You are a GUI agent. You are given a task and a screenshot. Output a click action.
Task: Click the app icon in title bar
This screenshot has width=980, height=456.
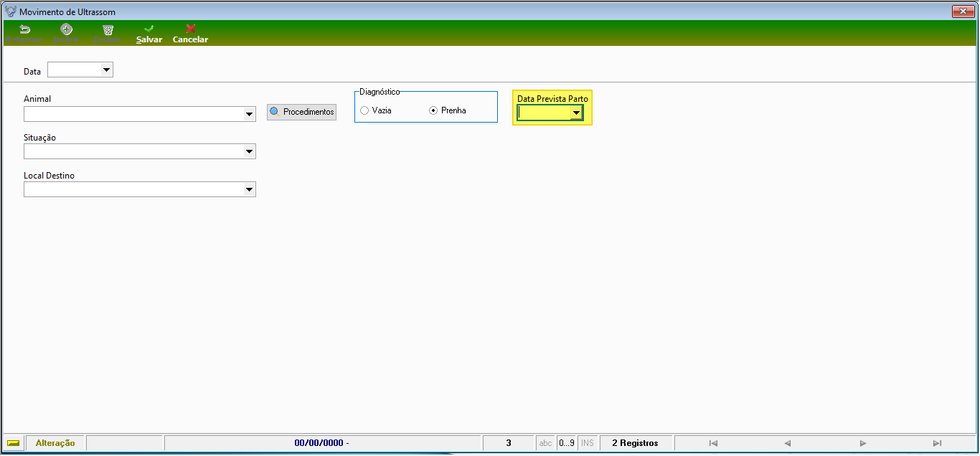(x=11, y=11)
